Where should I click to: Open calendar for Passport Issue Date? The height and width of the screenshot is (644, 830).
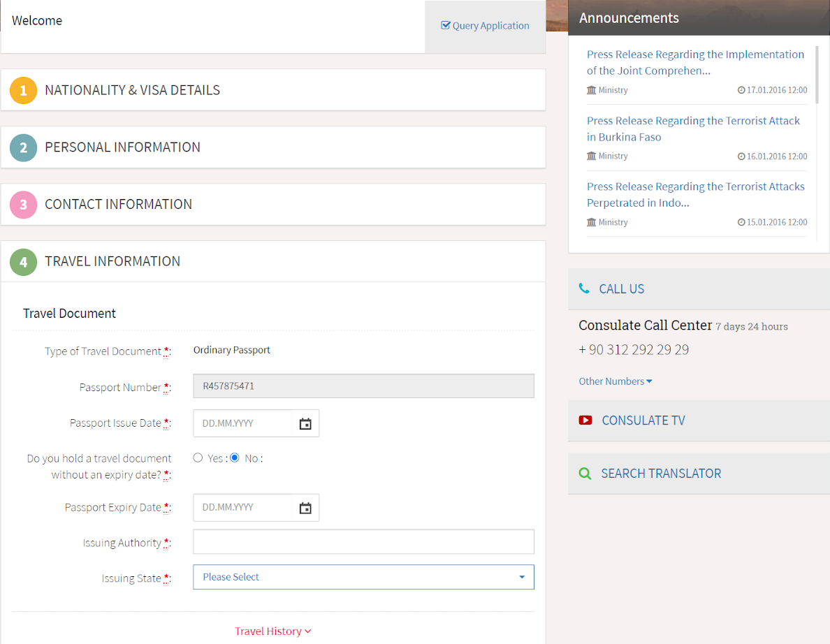pos(305,423)
